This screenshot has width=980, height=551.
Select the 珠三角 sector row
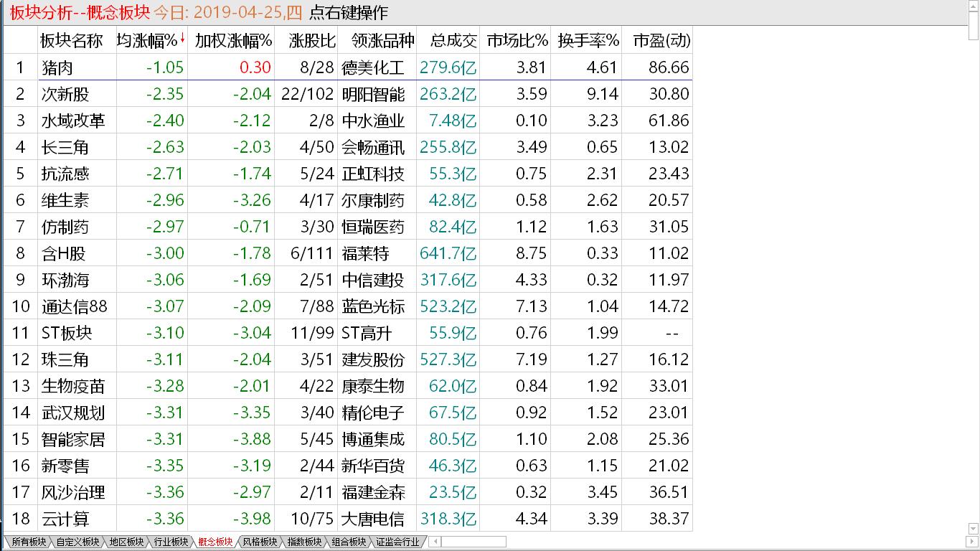click(x=347, y=359)
